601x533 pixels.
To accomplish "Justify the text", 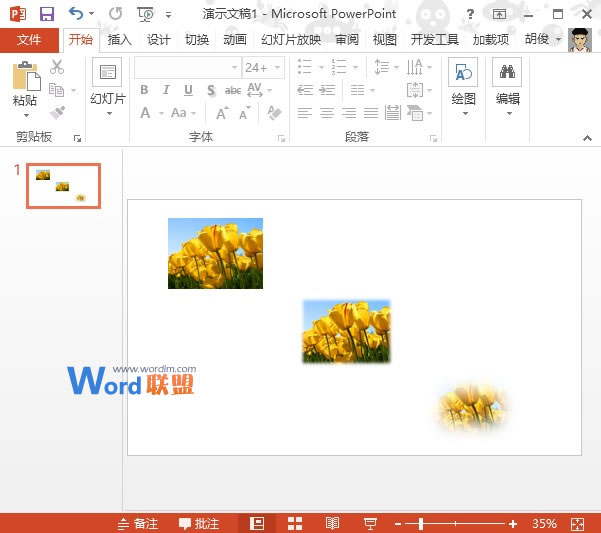I will click(371, 113).
